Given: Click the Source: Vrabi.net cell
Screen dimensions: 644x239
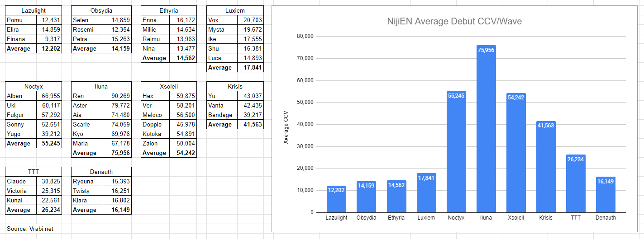Looking at the screenshot, I should coord(30,229).
